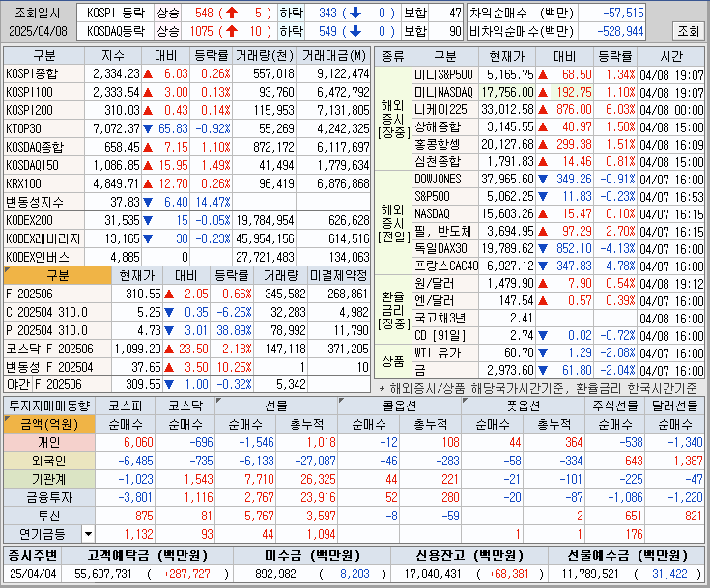Click the orange 구분 futures header
Viewport: 710px width, 588px height.
(x=58, y=276)
